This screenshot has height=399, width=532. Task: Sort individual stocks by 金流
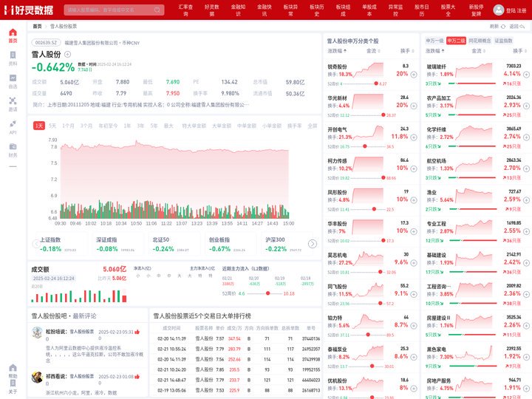pyautogui.click(x=373, y=51)
